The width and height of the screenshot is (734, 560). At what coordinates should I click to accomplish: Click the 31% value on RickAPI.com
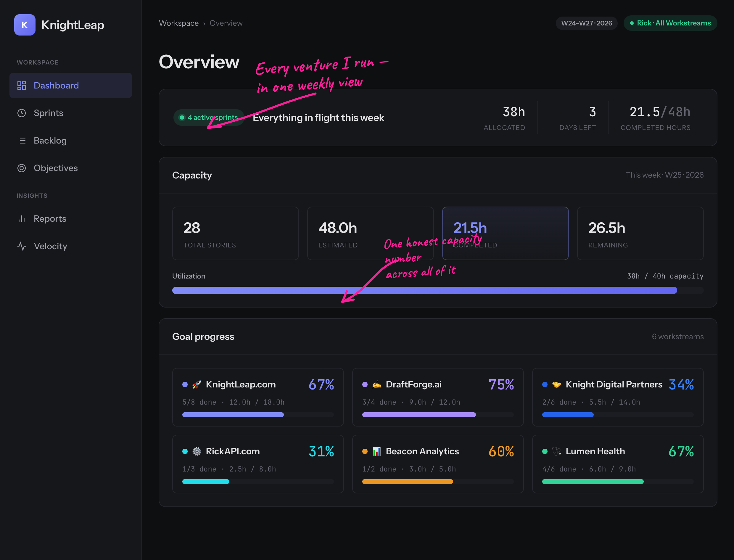tap(321, 451)
